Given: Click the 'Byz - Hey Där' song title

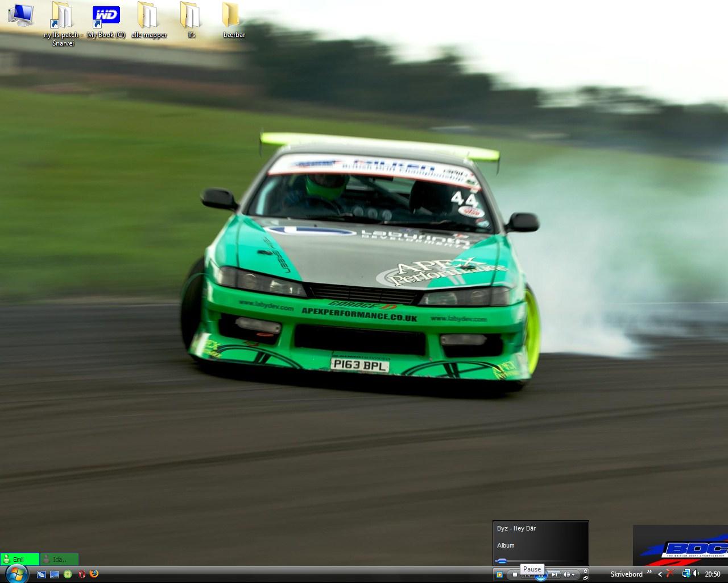Looking at the screenshot, I should coord(516,528).
